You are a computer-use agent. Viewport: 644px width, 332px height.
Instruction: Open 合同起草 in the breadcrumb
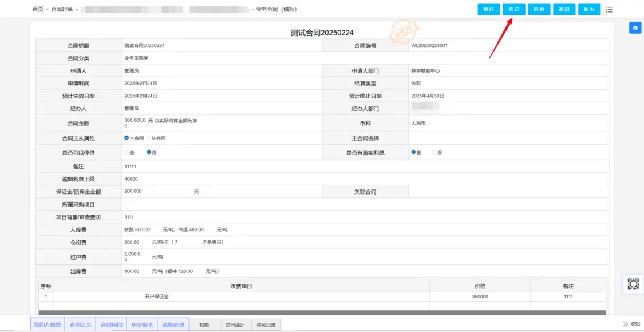(61, 10)
